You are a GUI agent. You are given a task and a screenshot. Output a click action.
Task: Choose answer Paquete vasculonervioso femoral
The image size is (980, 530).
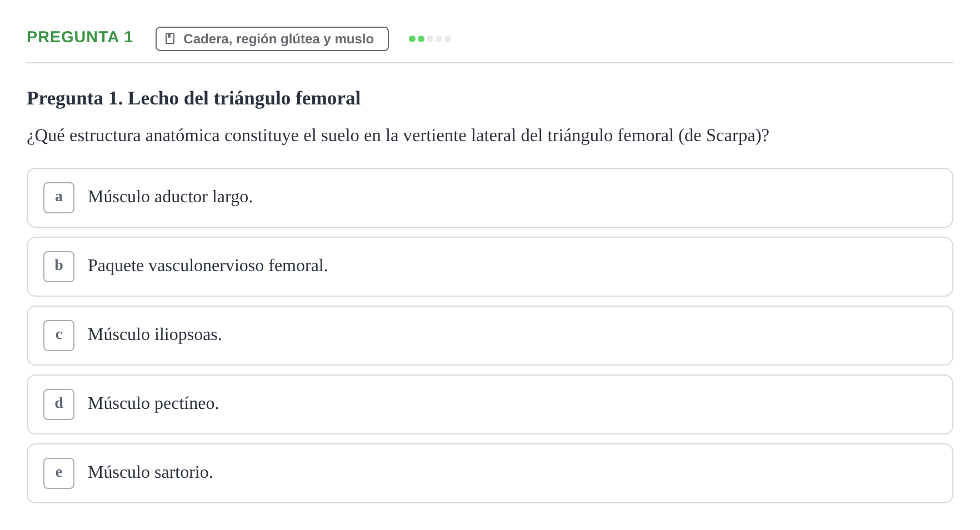pos(490,267)
